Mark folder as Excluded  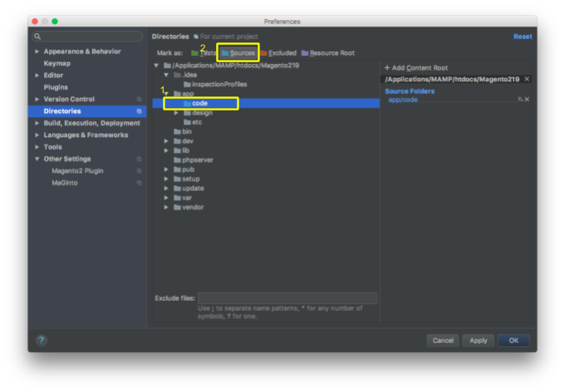coord(278,53)
